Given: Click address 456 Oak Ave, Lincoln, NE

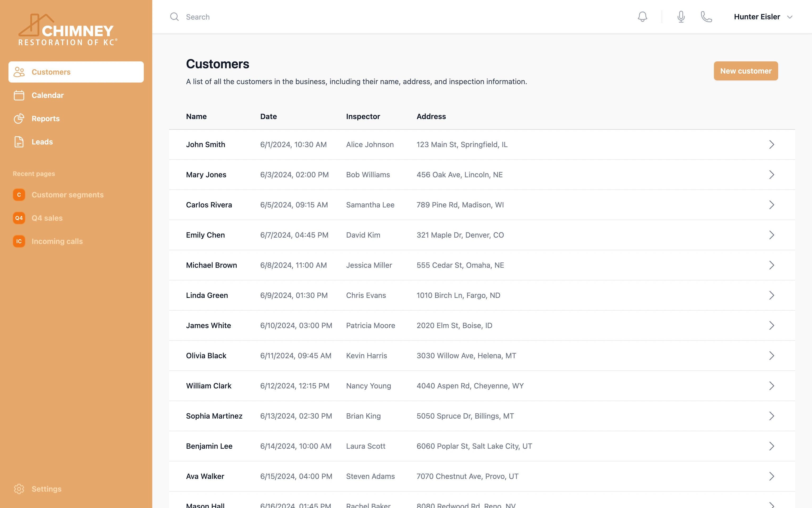Looking at the screenshot, I should [x=459, y=175].
